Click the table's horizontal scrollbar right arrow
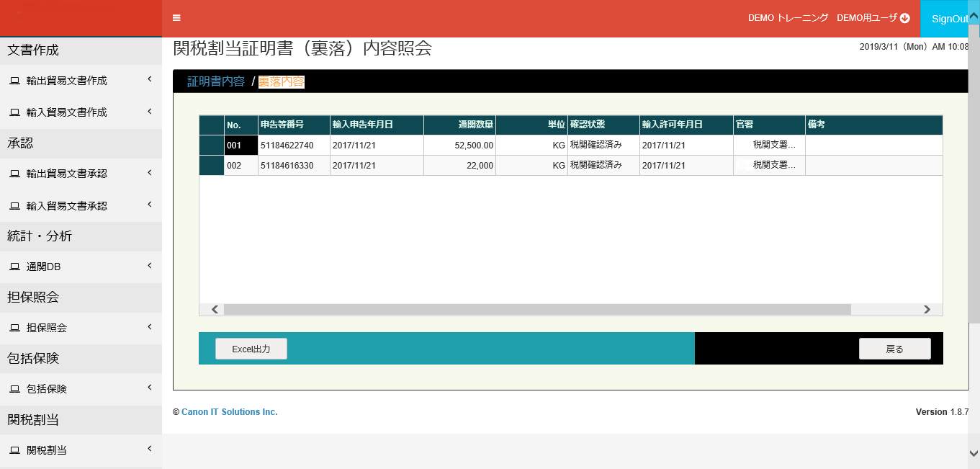 click(x=927, y=309)
